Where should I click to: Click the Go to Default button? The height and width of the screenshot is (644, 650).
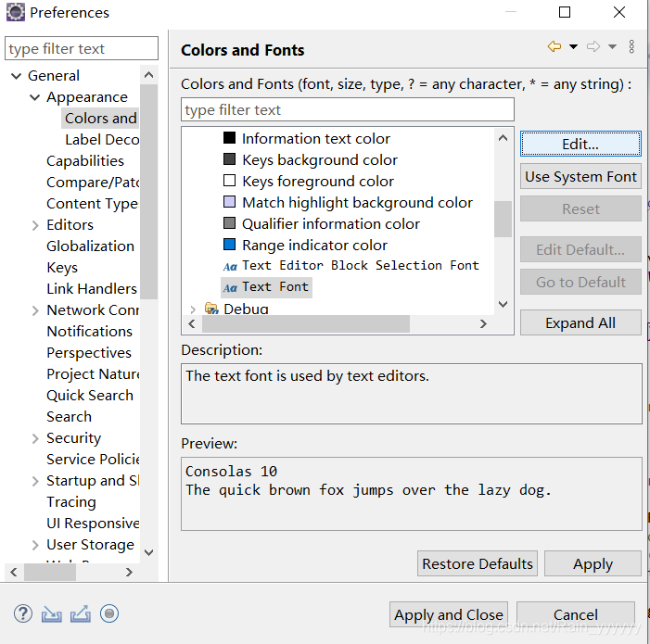coord(580,282)
